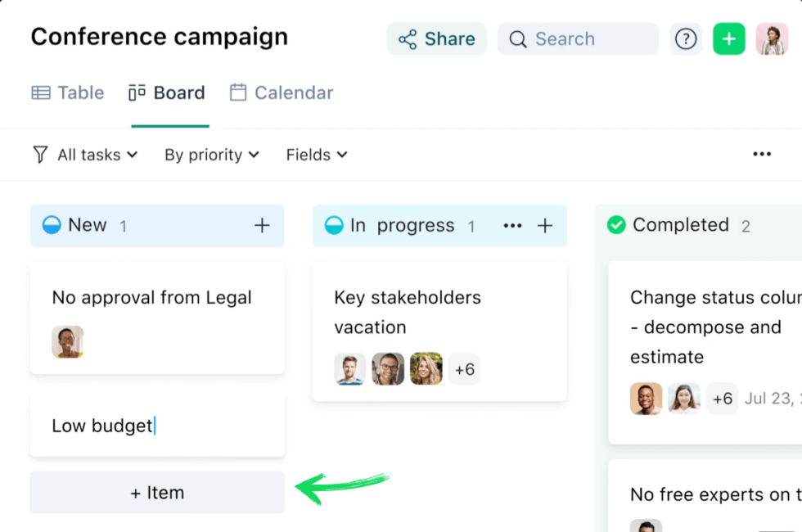Click the green plus icon in the header
This screenshot has height=532, width=802.
(729, 38)
